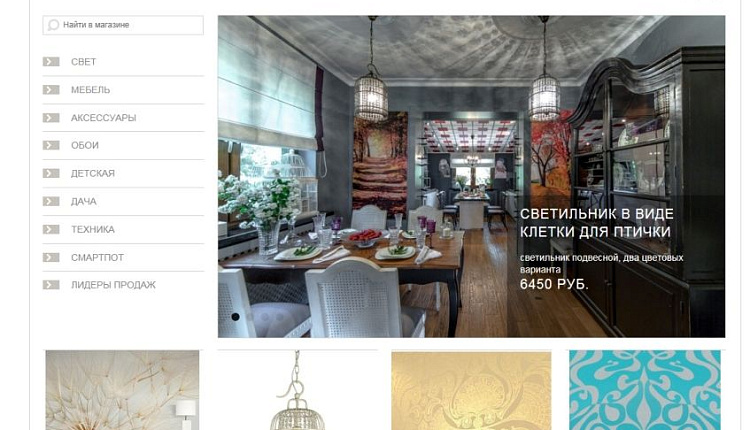Open the hanging birdcage lamp thumbnail

click(297, 390)
